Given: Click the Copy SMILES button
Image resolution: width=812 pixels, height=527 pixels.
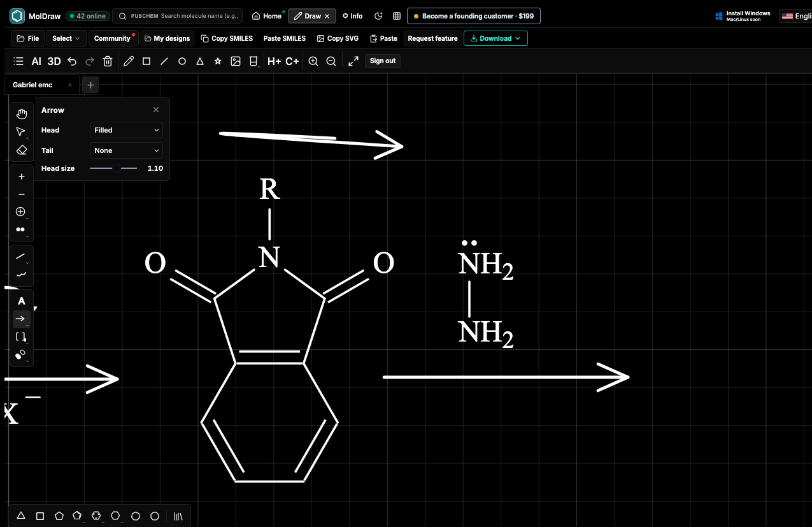Looking at the screenshot, I should click(227, 38).
